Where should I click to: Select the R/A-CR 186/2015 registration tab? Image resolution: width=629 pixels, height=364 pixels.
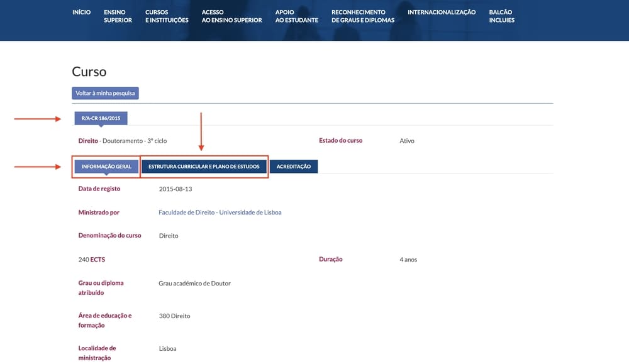point(101,118)
